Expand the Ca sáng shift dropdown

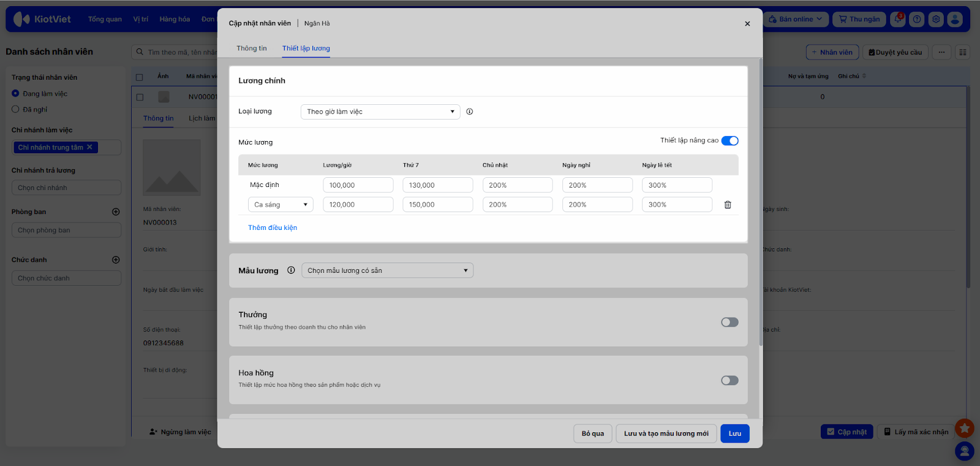pyautogui.click(x=281, y=205)
